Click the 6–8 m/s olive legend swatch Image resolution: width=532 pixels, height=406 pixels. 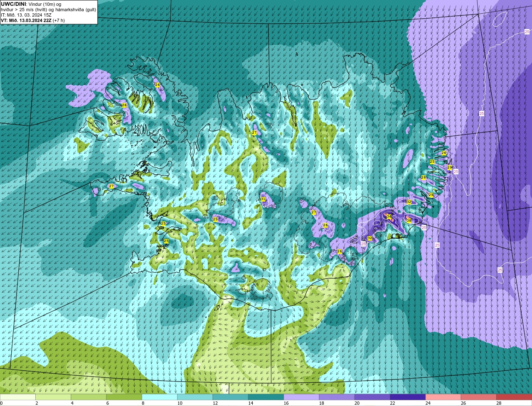pos(124,397)
